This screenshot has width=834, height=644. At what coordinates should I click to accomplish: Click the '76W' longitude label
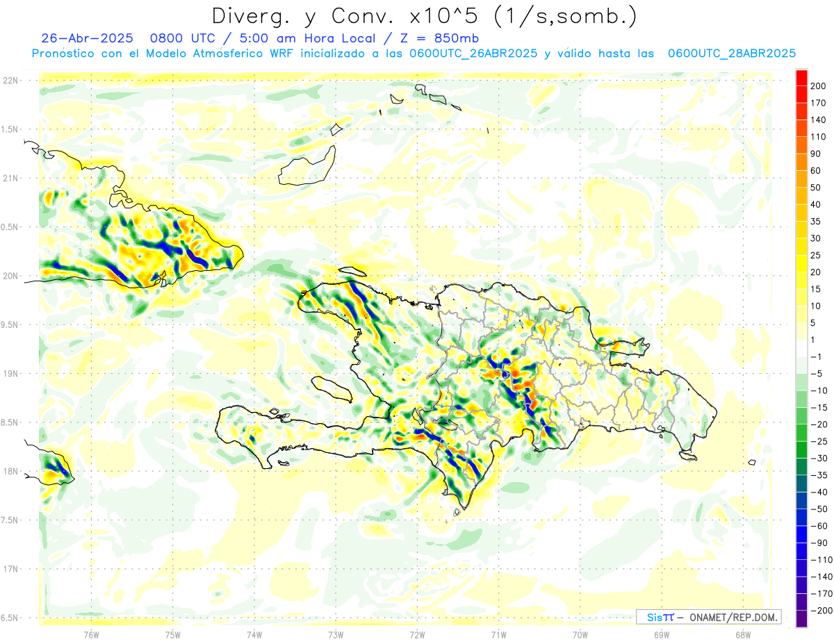[x=91, y=634]
